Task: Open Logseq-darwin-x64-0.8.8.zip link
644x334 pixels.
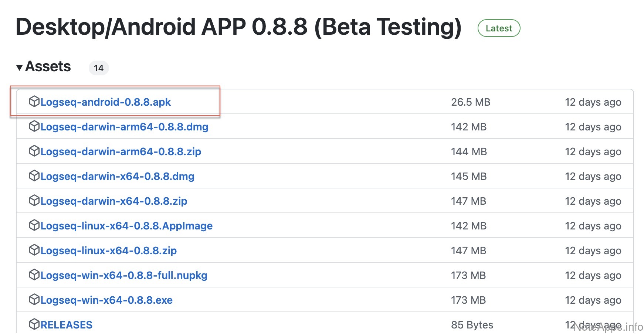Action: 113,201
